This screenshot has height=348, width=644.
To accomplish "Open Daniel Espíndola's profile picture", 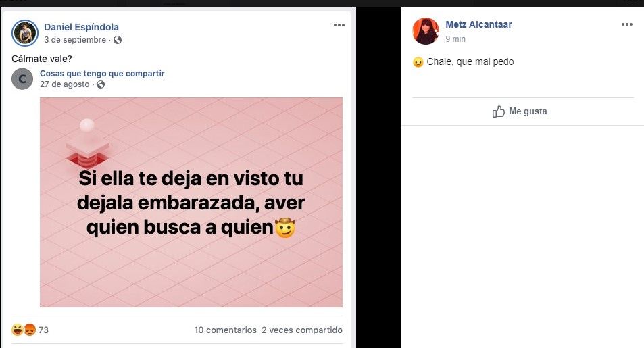I will tap(25, 33).
